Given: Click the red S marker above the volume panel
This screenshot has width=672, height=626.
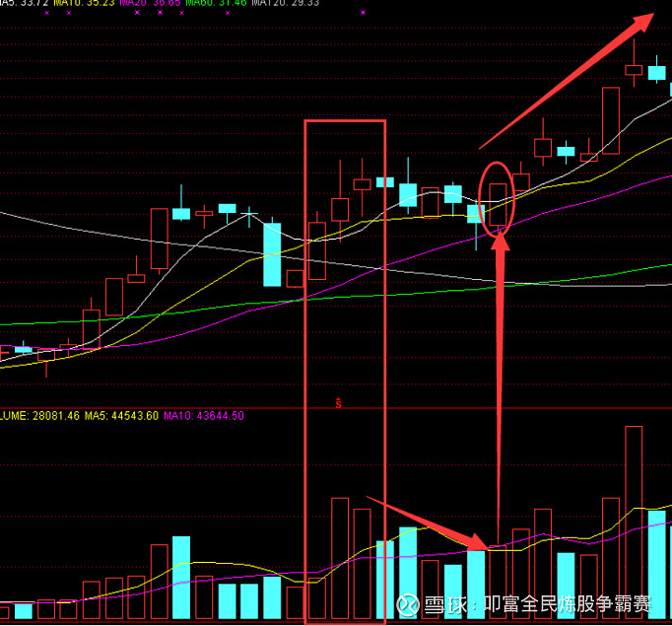Looking at the screenshot, I should (x=338, y=402).
